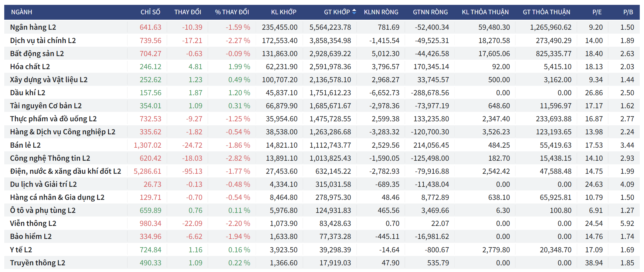Click the CHỈ SỐ column header
644x272 pixels.
pyautogui.click(x=150, y=12)
